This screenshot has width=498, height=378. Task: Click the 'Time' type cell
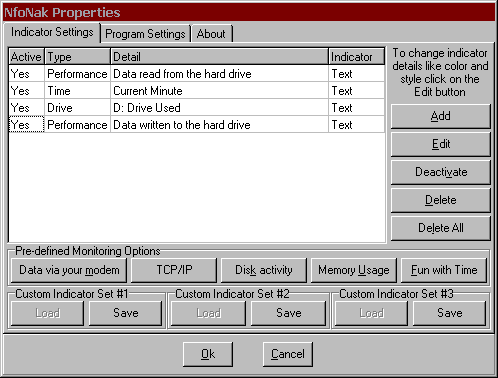(77, 91)
